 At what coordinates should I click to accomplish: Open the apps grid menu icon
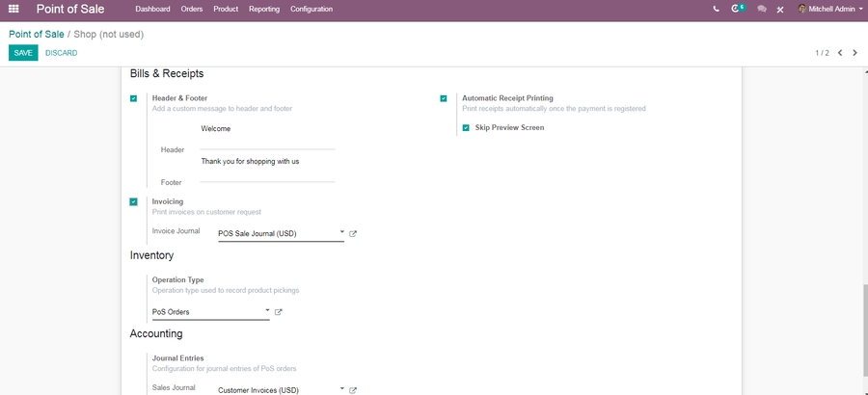pos(14,9)
